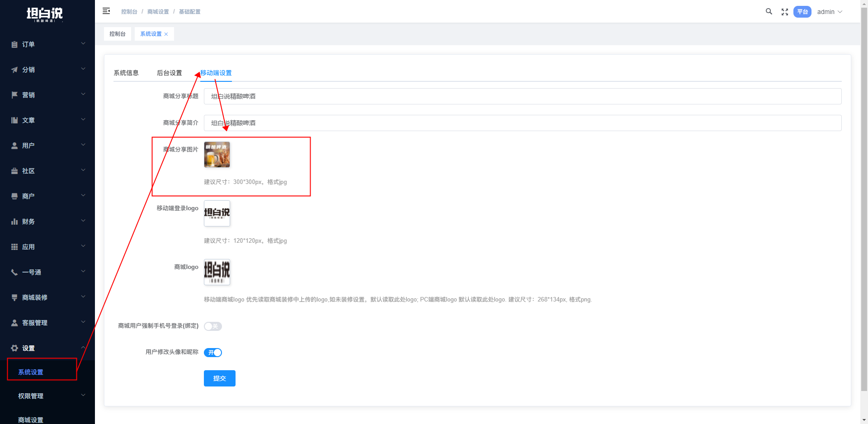Close the 系统设置 page tab
Image resolution: width=868 pixels, height=424 pixels.
pos(166,34)
